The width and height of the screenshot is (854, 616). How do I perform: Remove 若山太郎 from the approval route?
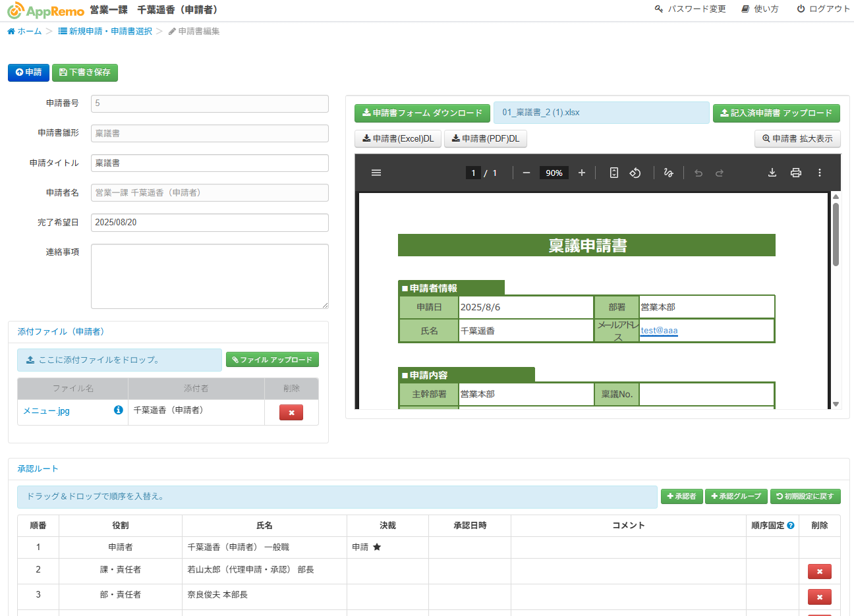click(x=819, y=571)
